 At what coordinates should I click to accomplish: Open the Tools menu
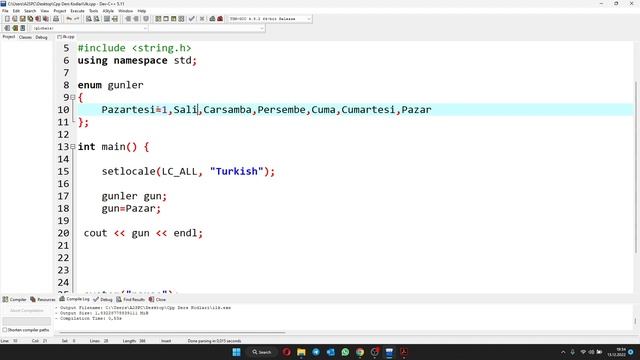point(93,11)
